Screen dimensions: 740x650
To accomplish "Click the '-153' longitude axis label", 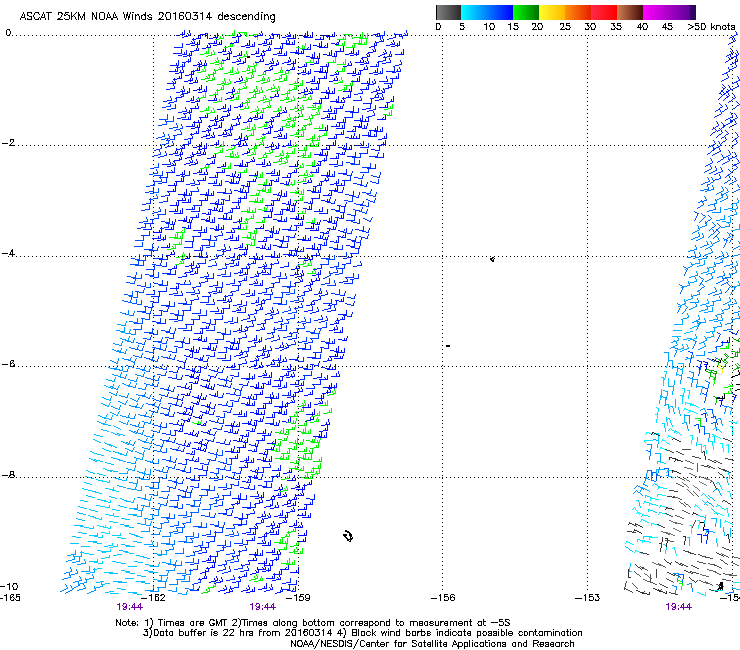I will pos(588,598).
